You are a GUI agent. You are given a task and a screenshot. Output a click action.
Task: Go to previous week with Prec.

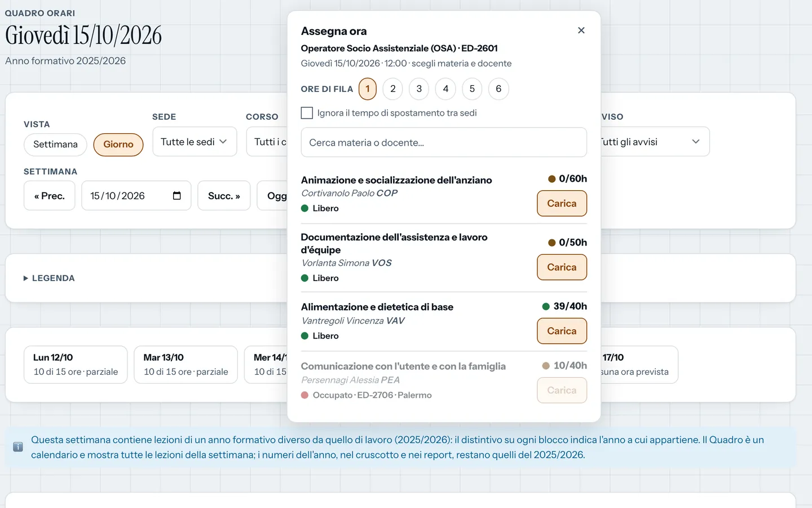(50, 196)
